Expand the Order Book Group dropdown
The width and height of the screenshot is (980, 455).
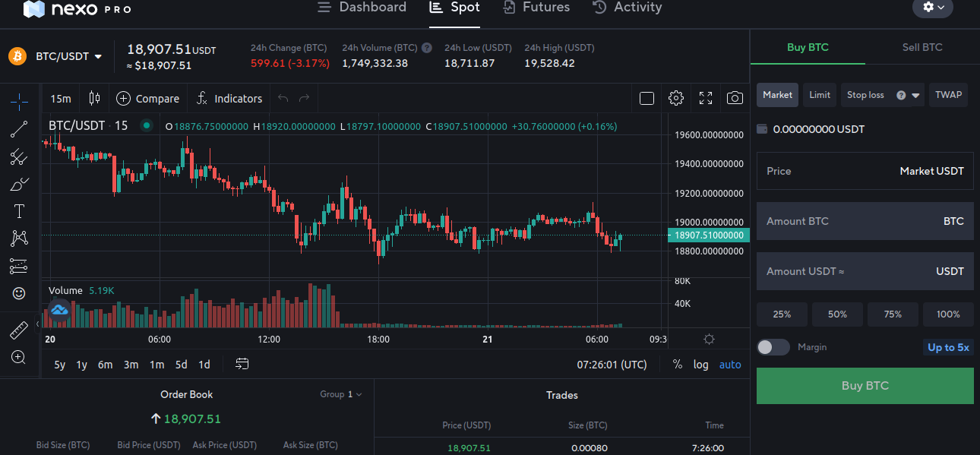342,394
